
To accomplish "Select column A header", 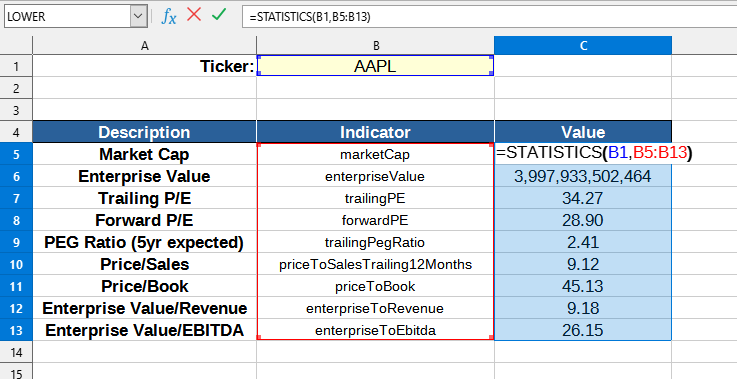I will click(144, 46).
